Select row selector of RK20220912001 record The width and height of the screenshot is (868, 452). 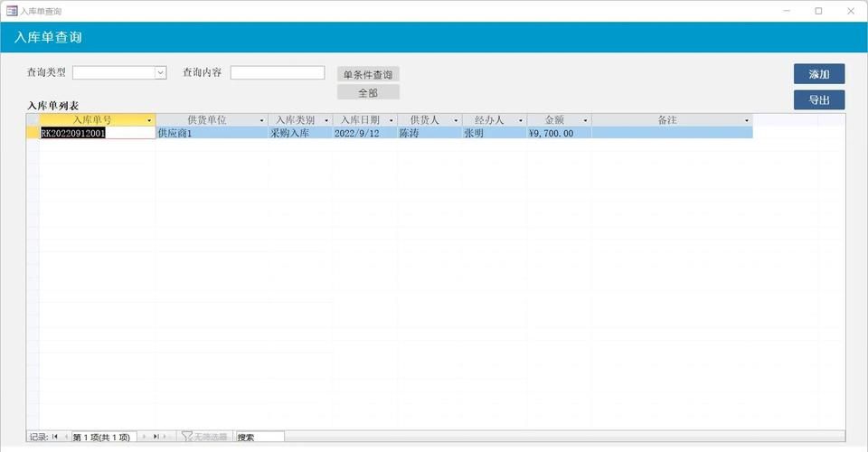pyautogui.click(x=33, y=133)
